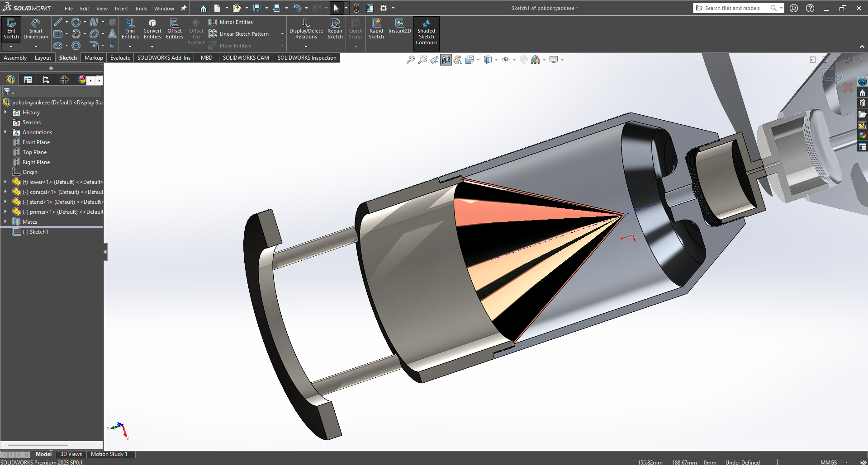The width and height of the screenshot is (868, 465).
Task: Click the Exit Sketch button
Action: point(11,29)
